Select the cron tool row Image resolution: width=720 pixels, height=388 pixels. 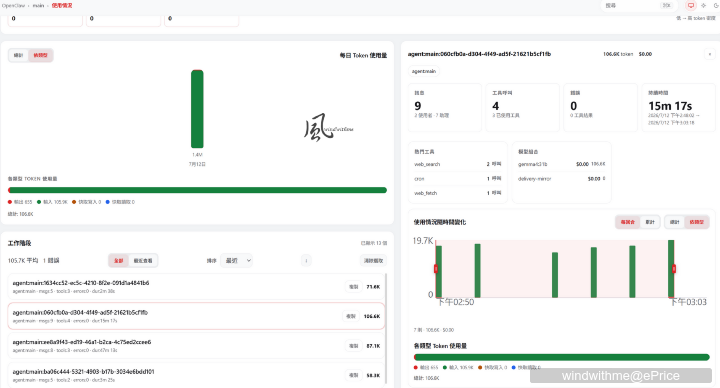pyautogui.click(x=458, y=179)
